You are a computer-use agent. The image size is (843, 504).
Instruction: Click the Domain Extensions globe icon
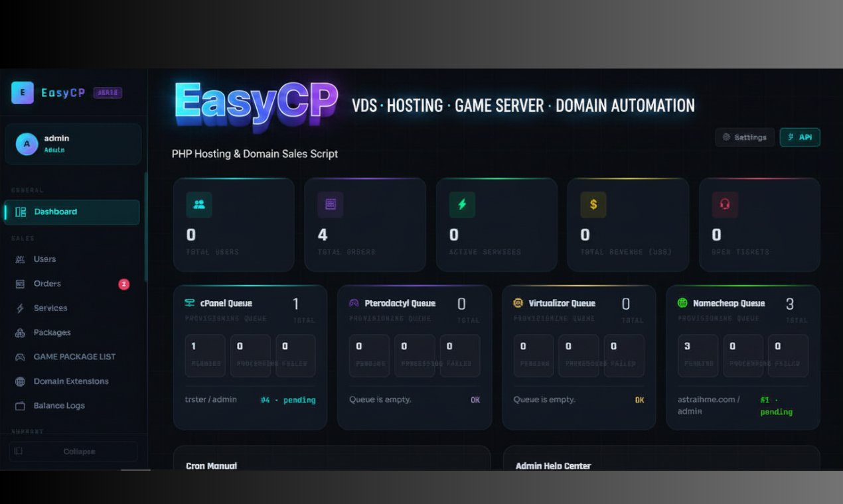coord(20,381)
